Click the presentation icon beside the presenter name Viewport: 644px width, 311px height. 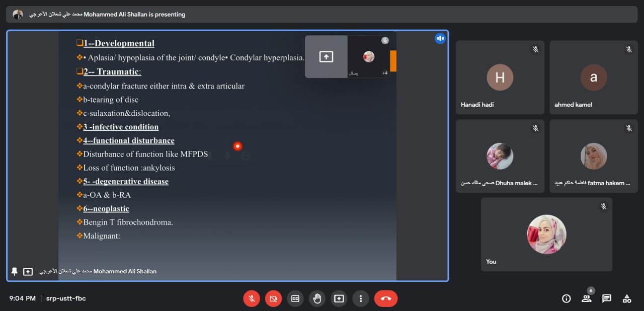click(x=28, y=271)
